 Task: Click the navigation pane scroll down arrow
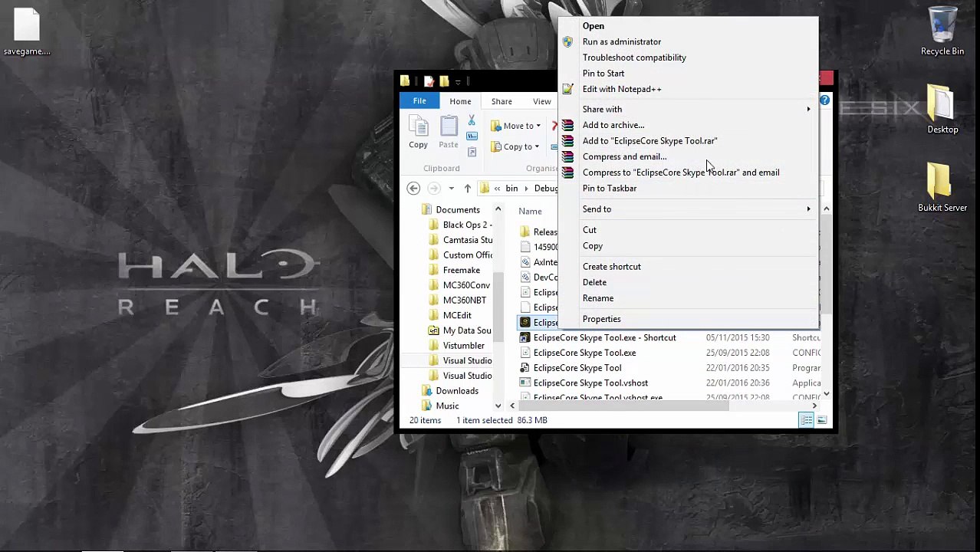498,406
